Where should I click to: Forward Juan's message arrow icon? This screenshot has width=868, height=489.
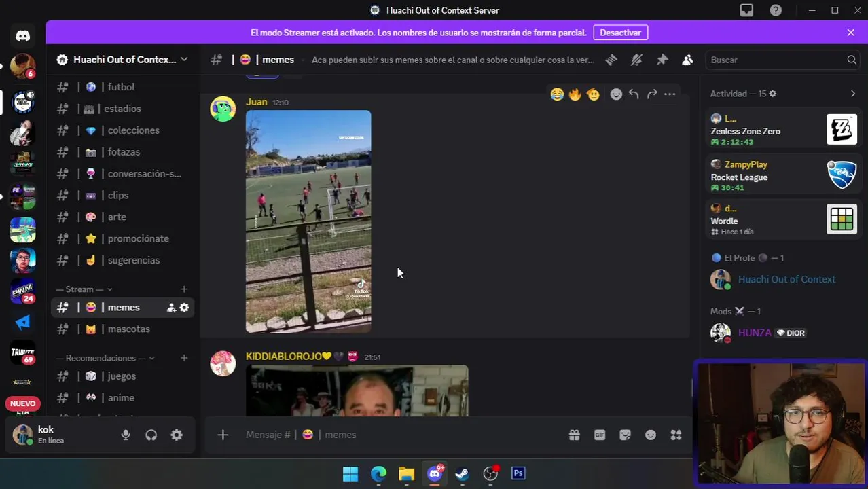pos(652,94)
